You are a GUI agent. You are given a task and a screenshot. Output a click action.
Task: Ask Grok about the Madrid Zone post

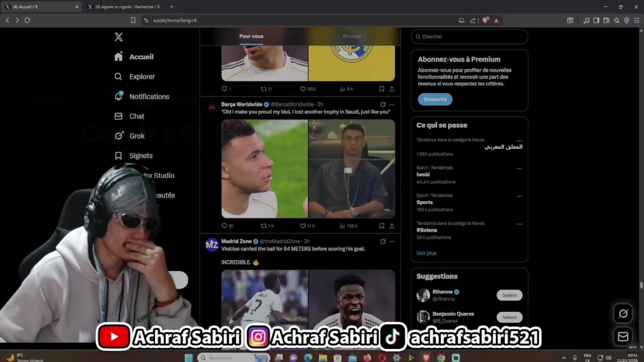(383, 241)
